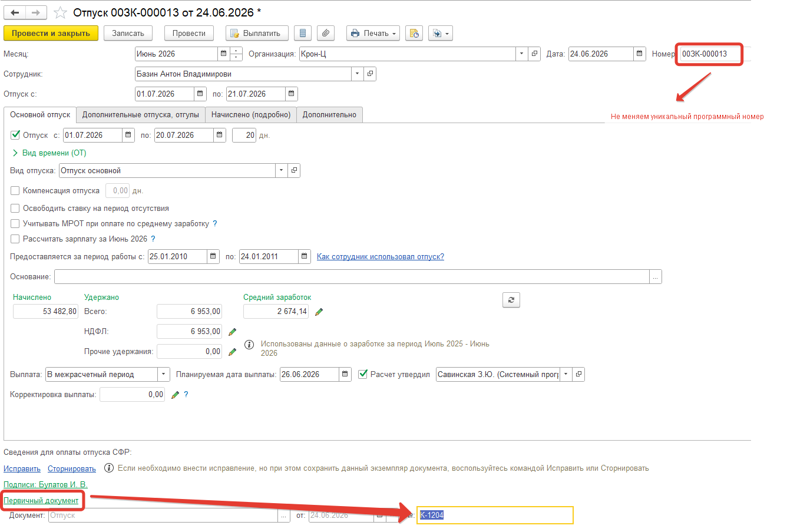Enable Компенсация отпуска checkbox
The image size is (797, 532).
coord(15,190)
